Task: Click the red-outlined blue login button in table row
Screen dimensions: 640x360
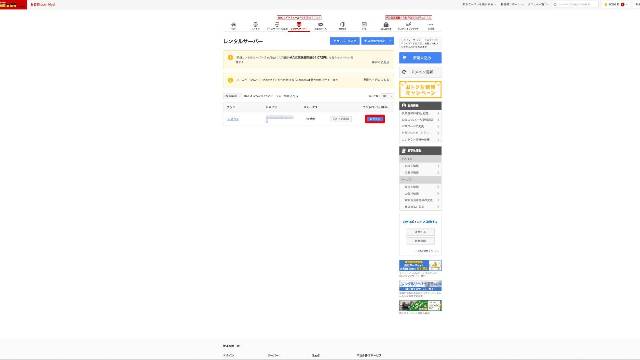Action: (375, 119)
